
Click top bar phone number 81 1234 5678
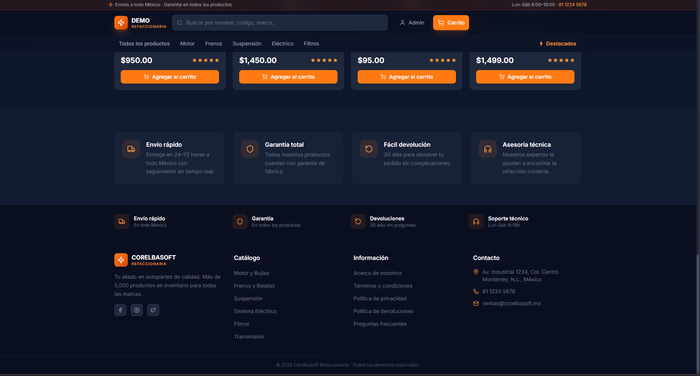572,4
